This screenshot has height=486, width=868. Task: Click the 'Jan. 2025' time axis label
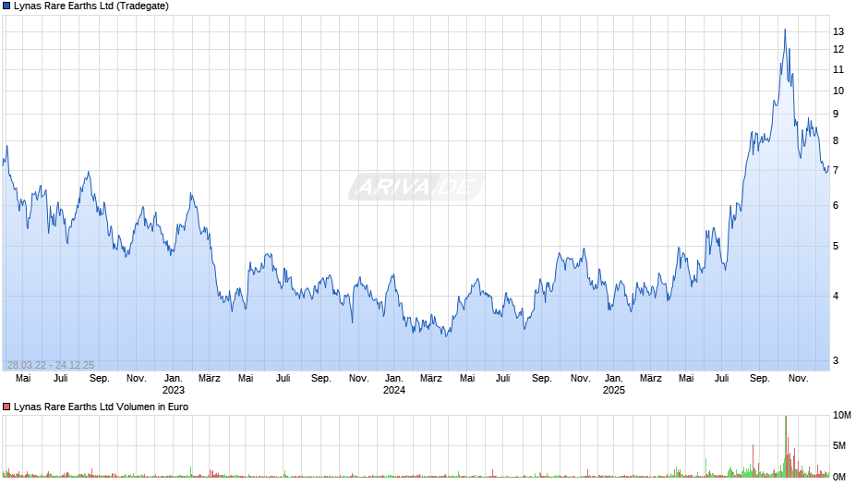tap(613, 384)
